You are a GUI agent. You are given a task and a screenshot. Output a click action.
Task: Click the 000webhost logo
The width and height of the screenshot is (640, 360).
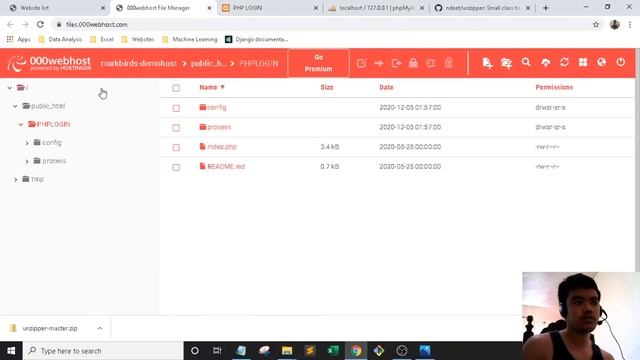point(49,63)
